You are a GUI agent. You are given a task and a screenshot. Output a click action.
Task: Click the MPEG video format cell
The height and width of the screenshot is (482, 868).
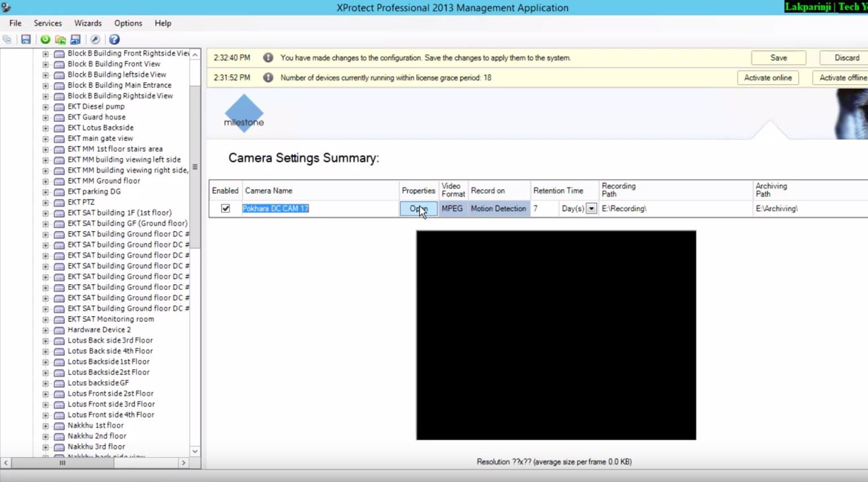(452, 208)
